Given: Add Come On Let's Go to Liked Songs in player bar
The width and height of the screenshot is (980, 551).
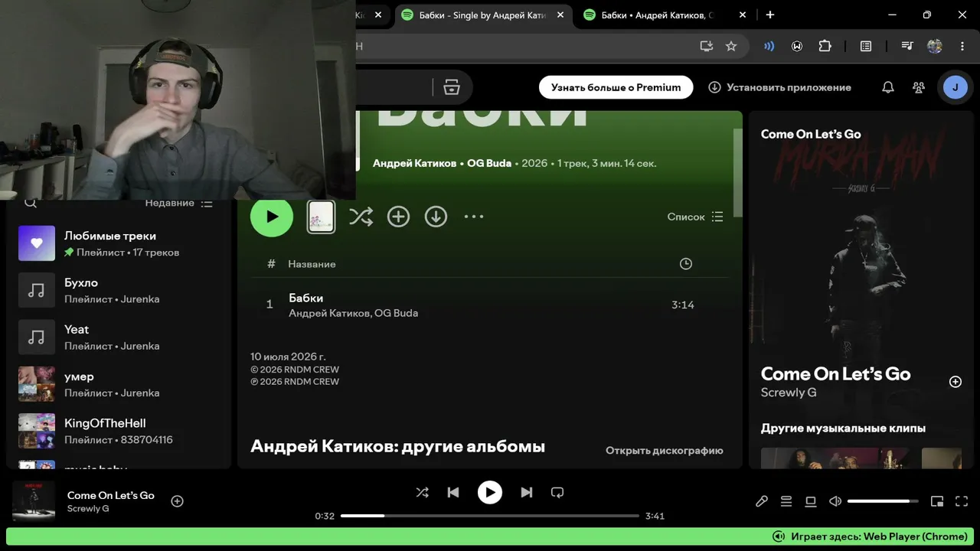Looking at the screenshot, I should point(177,501).
